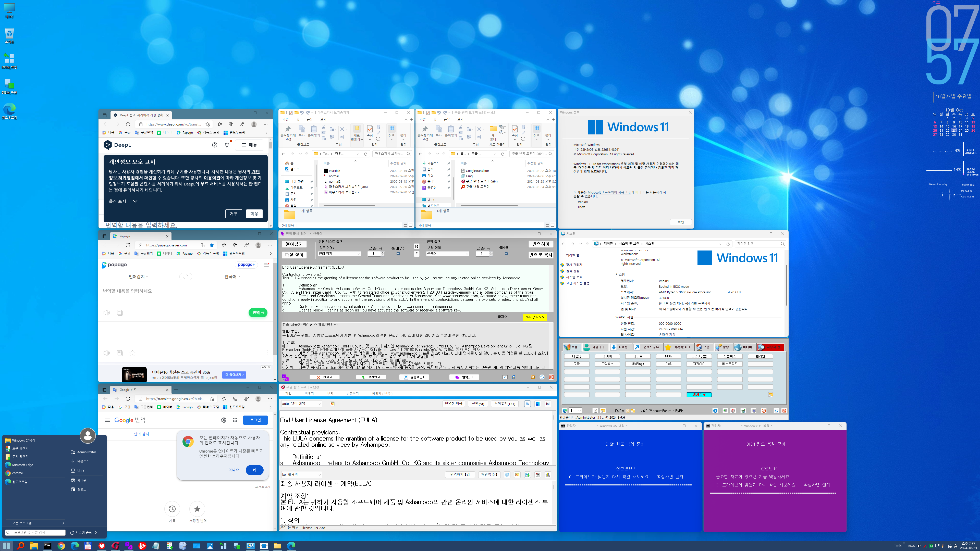Screen dimensions: 980x551
Task: Click the DeepL help question mark icon
Action: tap(215, 145)
